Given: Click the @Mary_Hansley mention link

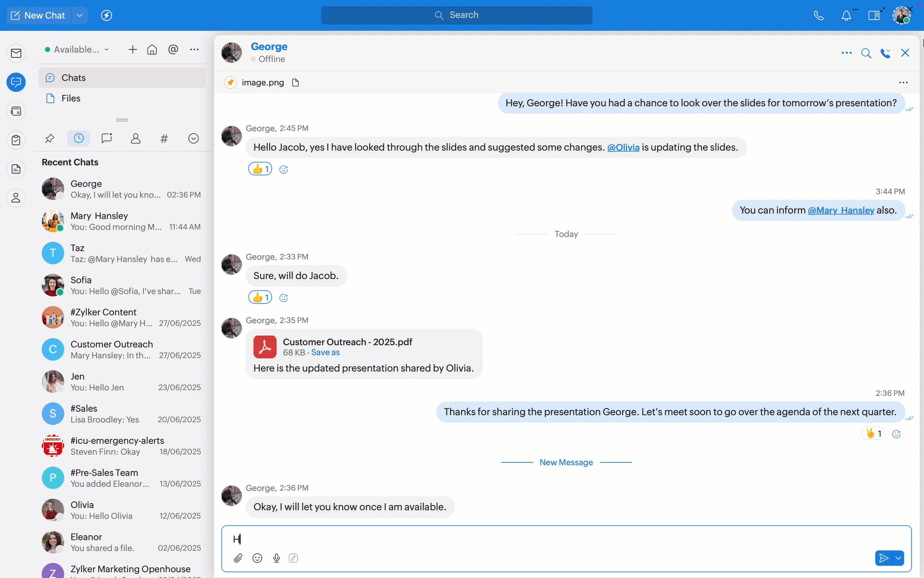Looking at the screenshot, I should (841, 210).
